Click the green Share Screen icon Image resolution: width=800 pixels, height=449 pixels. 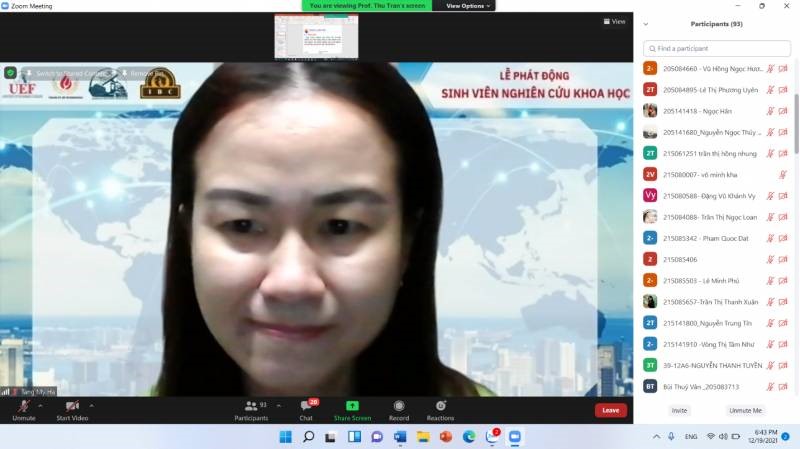click(x=352, y=406)
